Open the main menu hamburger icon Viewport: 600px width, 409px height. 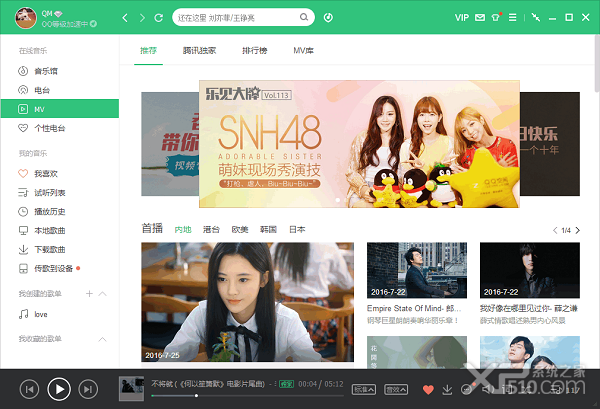coord(512,18)
